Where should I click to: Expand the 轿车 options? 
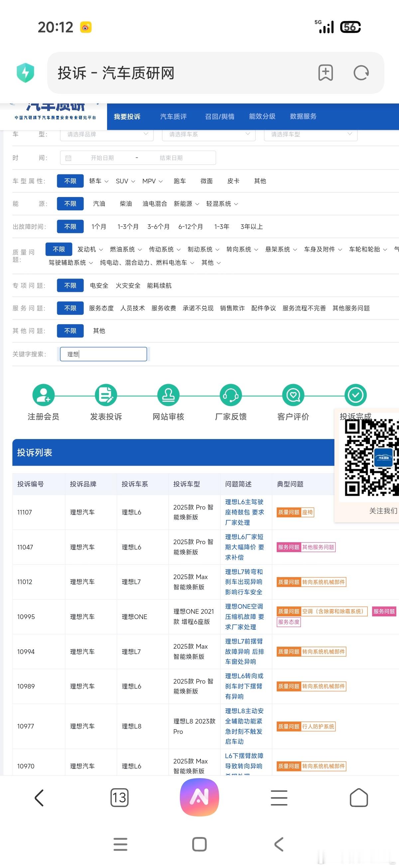coord(99,181)
